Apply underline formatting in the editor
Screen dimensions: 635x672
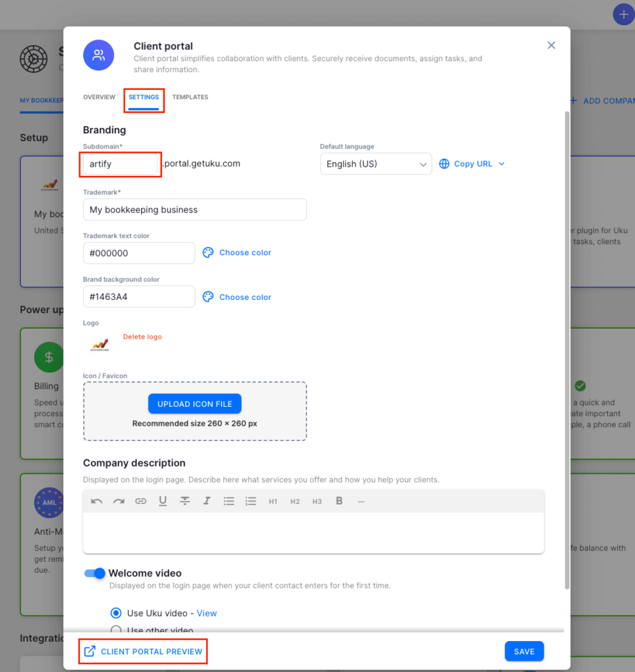click(x=163, y=501)
